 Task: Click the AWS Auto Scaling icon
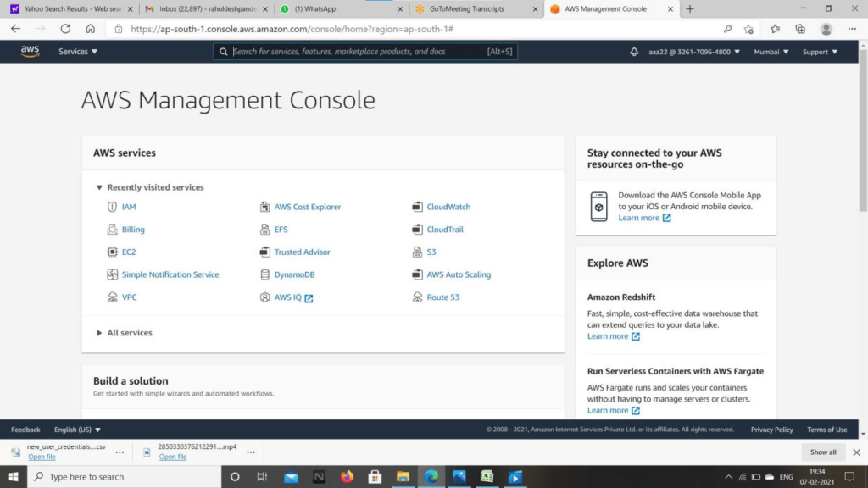[417, 274]
